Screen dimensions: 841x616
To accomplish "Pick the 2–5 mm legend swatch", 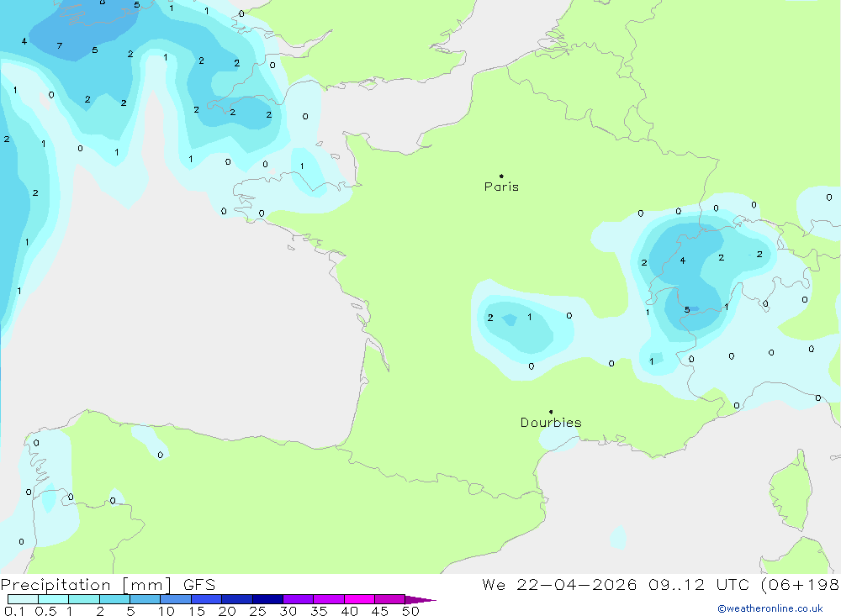I will point(114,599).
